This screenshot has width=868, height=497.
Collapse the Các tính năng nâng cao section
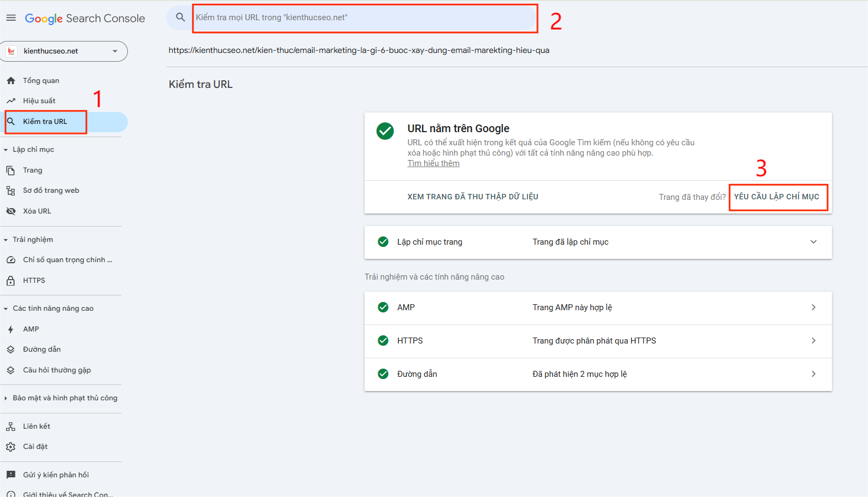pos(5,309)
